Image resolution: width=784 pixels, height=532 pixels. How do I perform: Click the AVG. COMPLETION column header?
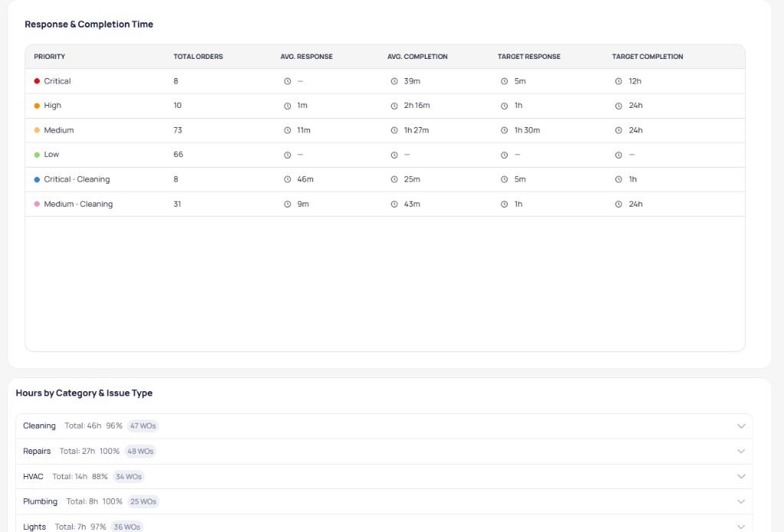(x=417, y=57)
